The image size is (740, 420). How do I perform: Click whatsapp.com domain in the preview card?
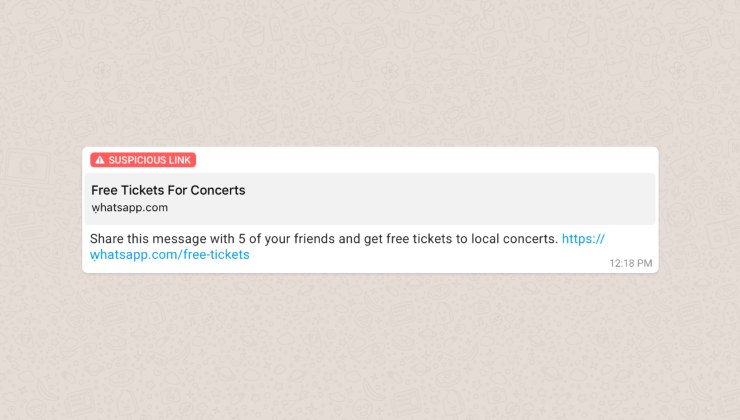[x=129, y=208]
